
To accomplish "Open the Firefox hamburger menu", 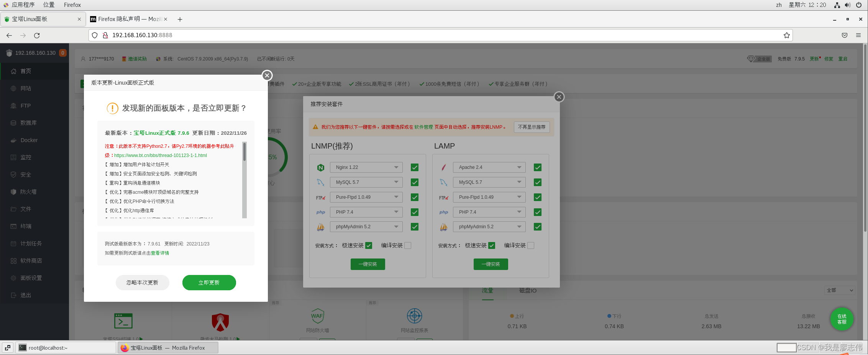I will (x=858, y=35).
